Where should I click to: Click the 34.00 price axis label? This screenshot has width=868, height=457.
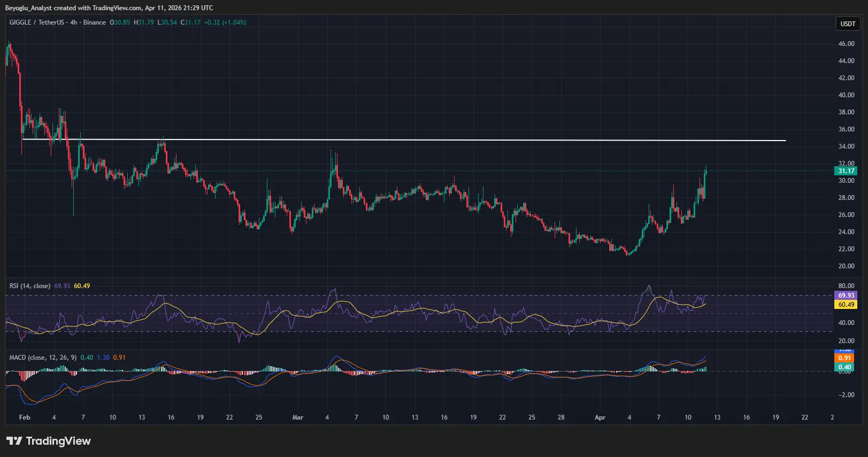coord(846,146)
